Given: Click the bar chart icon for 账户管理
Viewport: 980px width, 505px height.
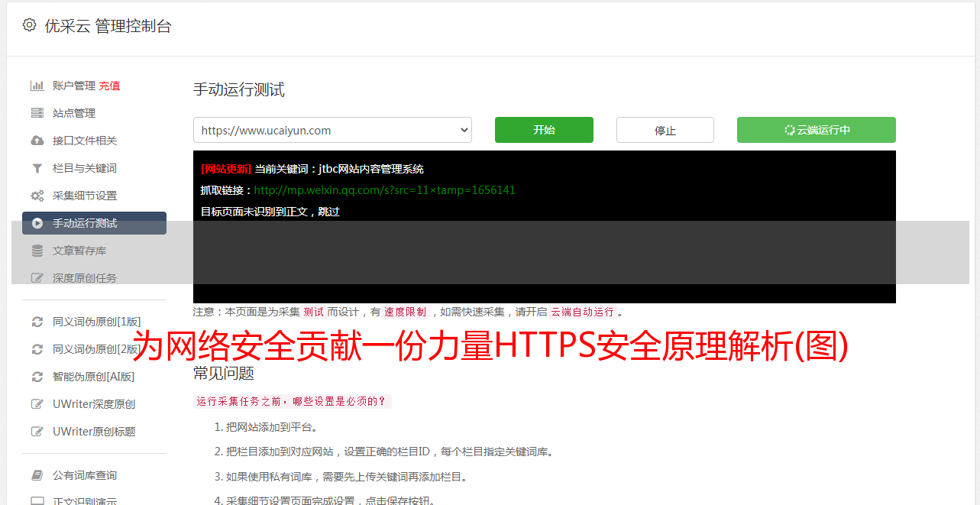Looking at the screenshot, I should coord(37,86).
